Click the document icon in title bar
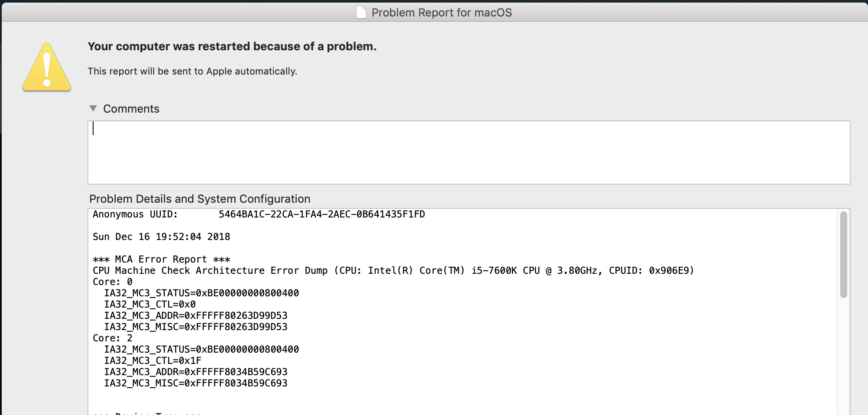Image resolution: width=868 pixels, height=415 pixels. [361, 12]
